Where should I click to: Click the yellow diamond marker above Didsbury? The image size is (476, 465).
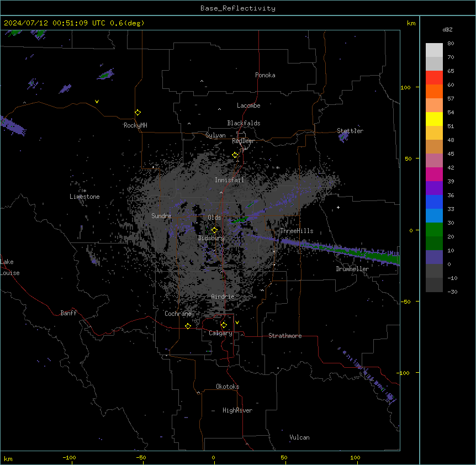(214, 230)
